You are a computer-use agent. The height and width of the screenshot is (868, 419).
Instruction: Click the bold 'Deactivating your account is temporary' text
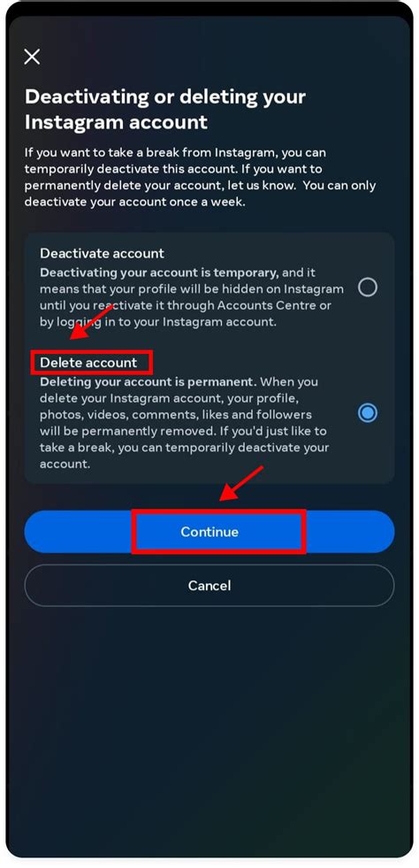click(159, 273)
